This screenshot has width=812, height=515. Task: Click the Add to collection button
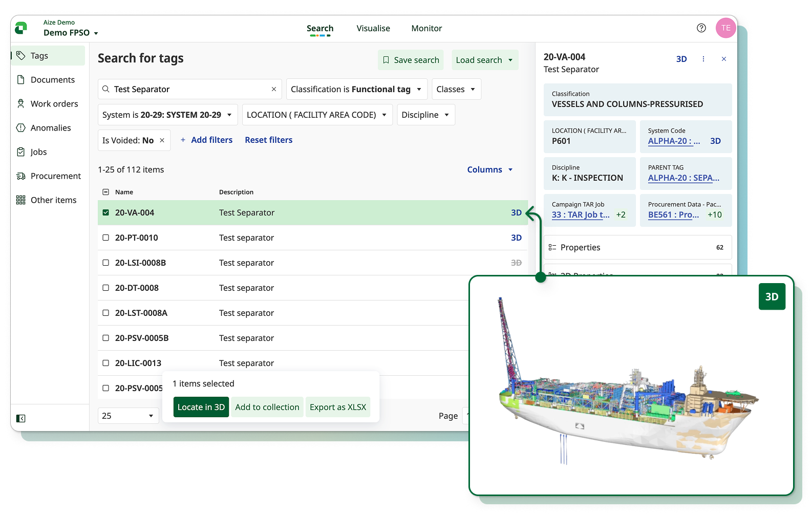coord(267,407)
